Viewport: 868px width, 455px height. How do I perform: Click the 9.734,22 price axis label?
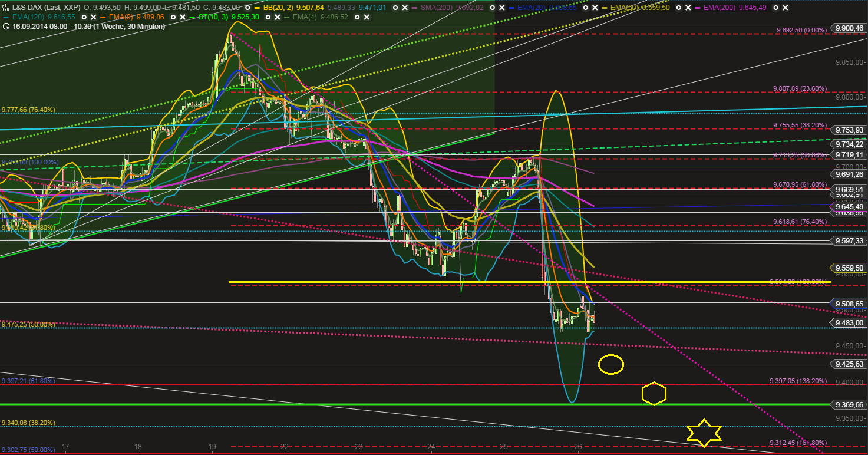[x=848, y=144]
